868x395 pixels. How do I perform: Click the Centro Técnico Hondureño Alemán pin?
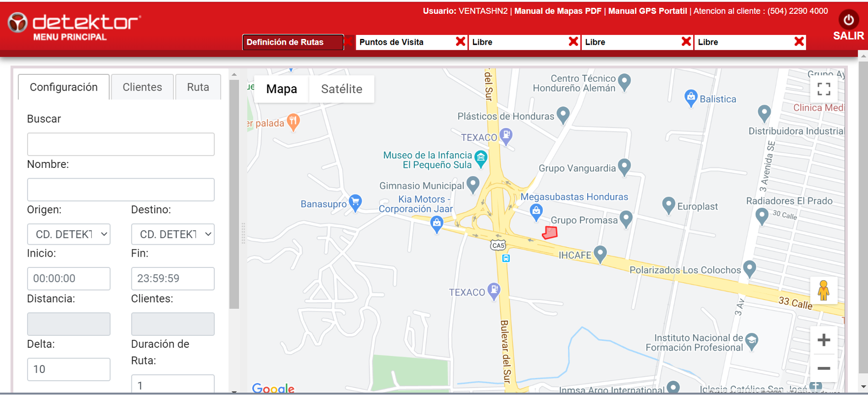point(625,82)
